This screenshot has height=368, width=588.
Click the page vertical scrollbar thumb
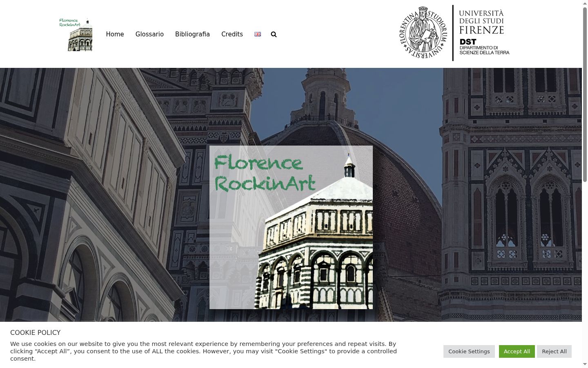click(585, 94)
